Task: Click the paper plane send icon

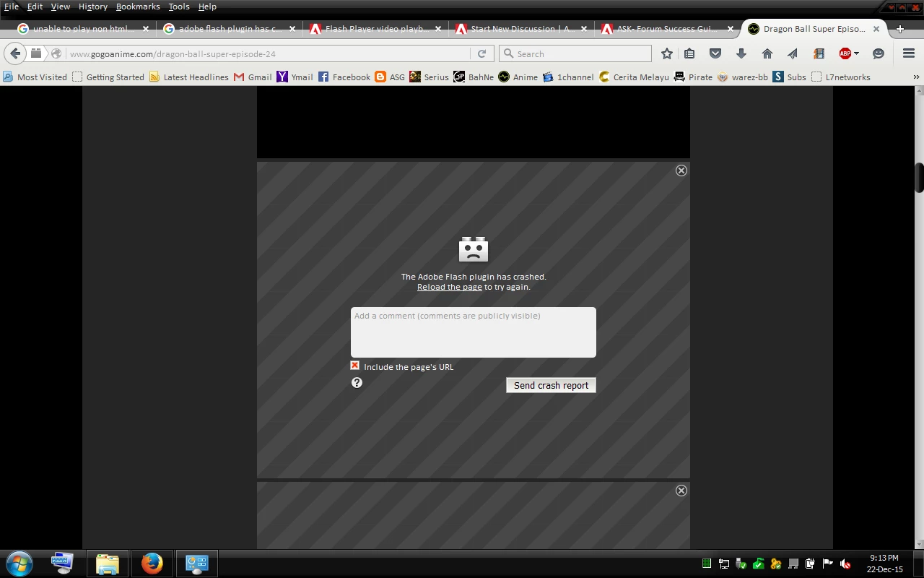Action: (x=793, y=53)
